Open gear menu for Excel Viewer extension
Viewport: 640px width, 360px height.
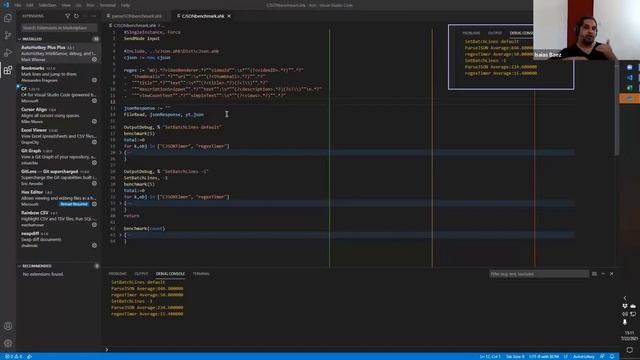[94, 142]
